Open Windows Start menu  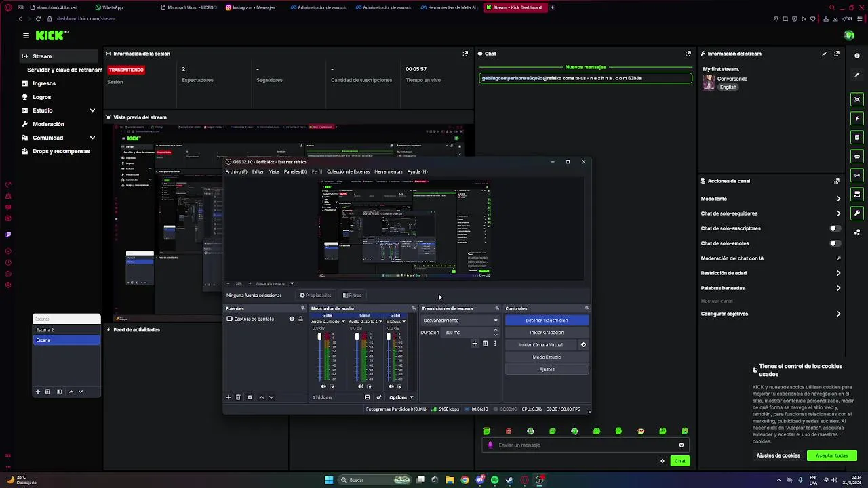(x=329, y=480)
